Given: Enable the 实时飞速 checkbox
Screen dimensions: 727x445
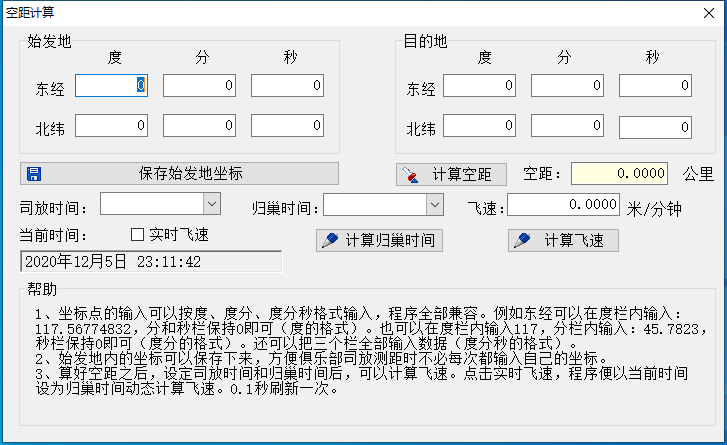Looking at the screenshot, I should pyautogui.click(x=137, y=235).
